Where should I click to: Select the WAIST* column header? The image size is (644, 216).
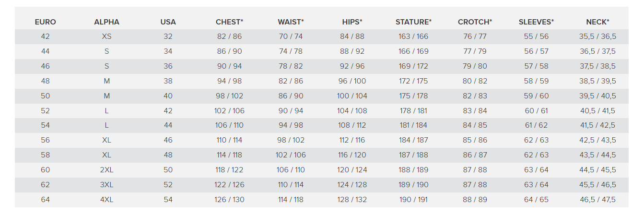291,22
